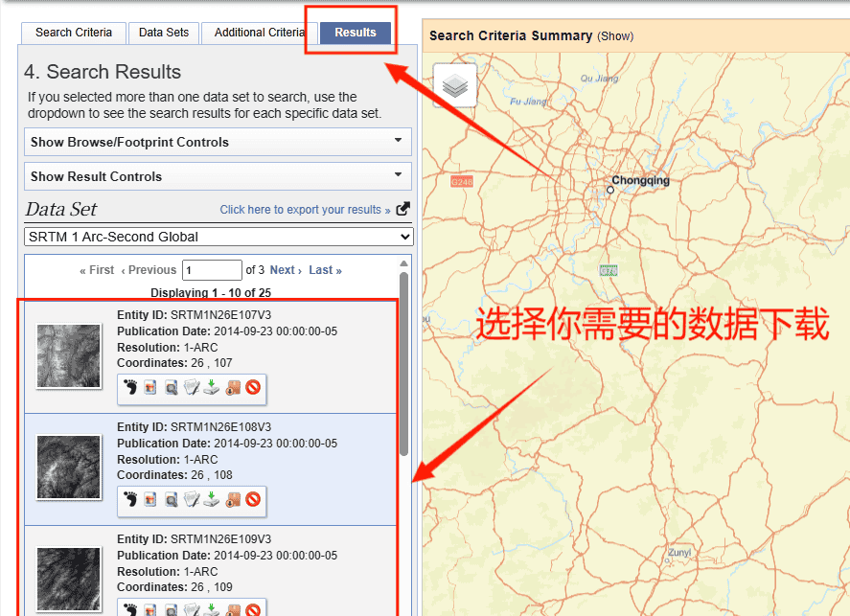Open compare browse for scene SRTM1N26E107V3
Screen dimensions: 850x616
[171, 388]
